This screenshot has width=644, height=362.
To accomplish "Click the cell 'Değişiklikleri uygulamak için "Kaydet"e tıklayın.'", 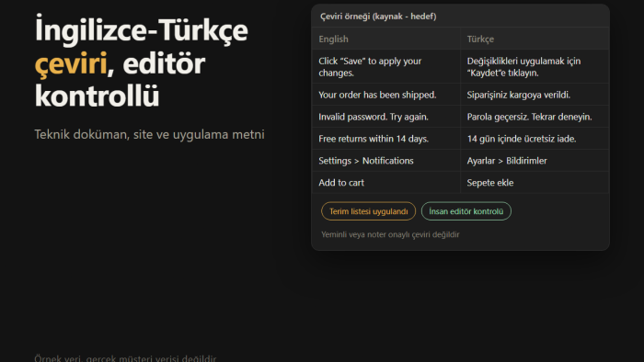I will [535, 67].
